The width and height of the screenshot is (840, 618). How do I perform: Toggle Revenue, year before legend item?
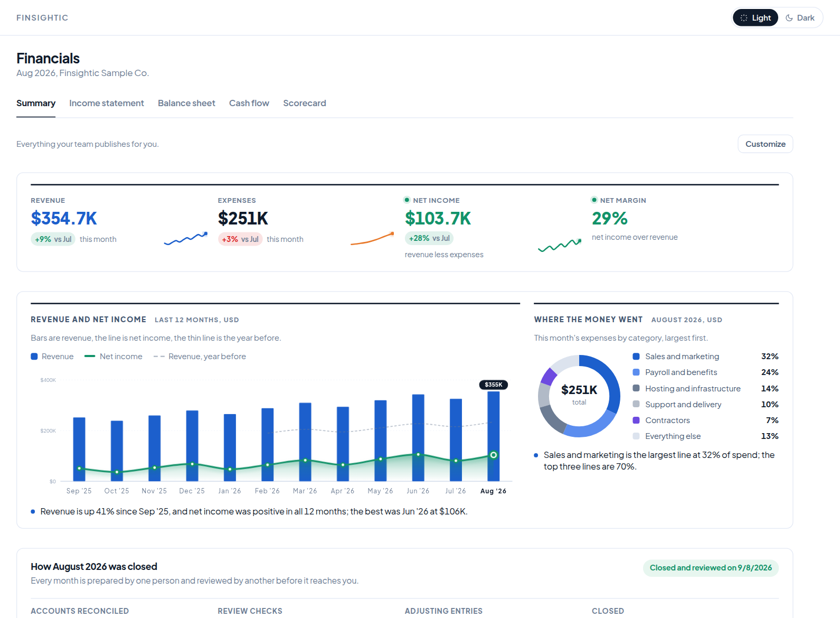(x=200, y=357)
